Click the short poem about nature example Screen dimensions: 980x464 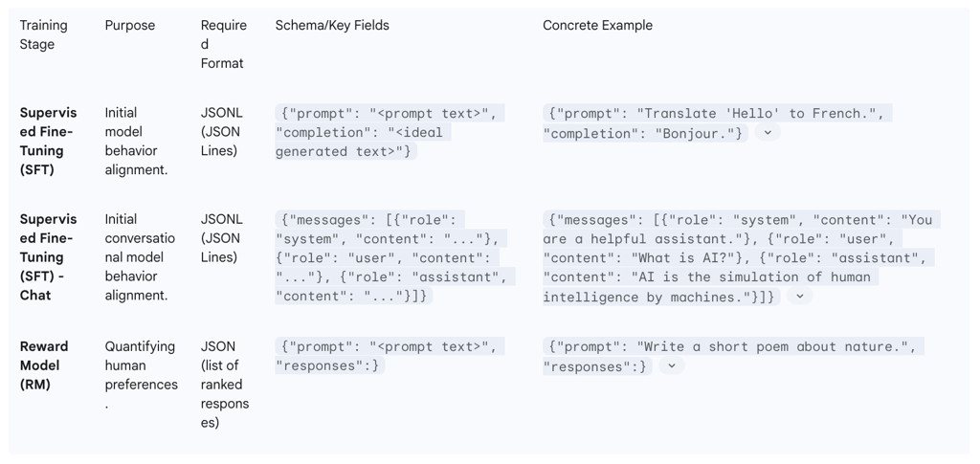tap(733, 356)
